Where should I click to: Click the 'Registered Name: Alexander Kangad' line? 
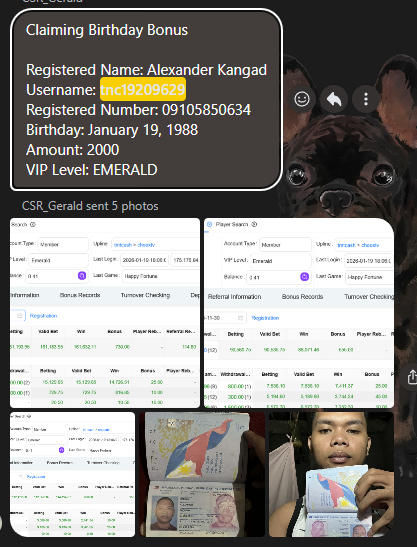click(x=147, y=70)
